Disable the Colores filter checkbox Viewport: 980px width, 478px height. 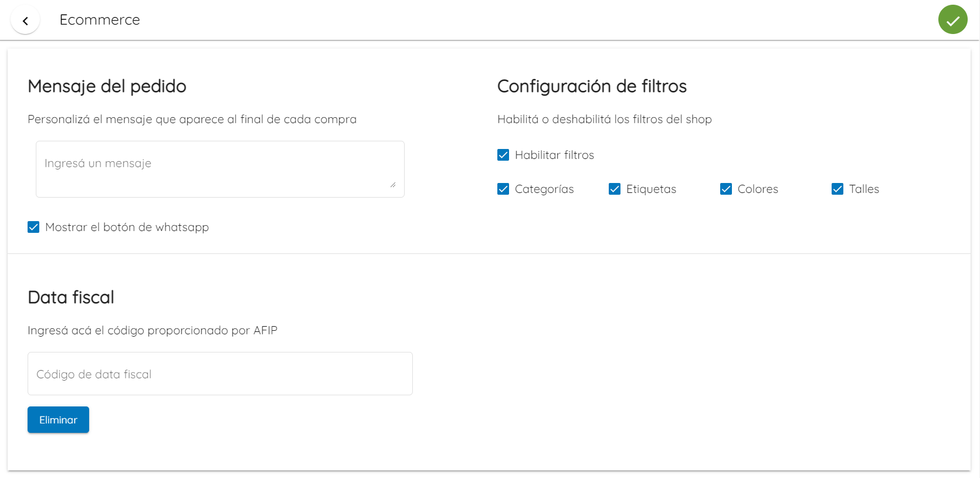pyautogui.click(x=726, y=189)
